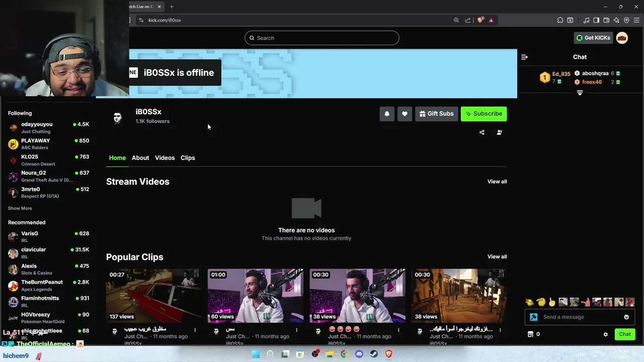Viewport: 644px width, 362px height.
Task: Open options menu for the first 38 views clip
Action: click(398, 330)
